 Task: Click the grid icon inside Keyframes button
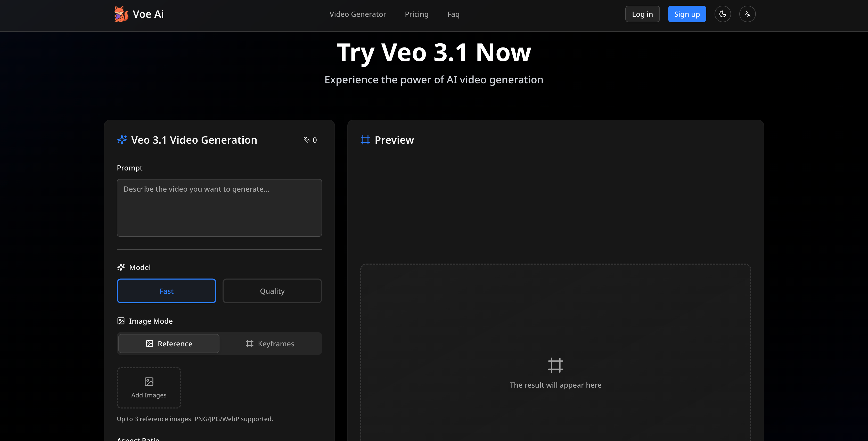pos(249,343)
